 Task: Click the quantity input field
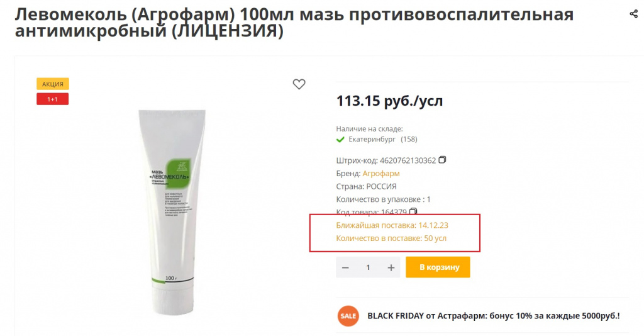point(368,267)
